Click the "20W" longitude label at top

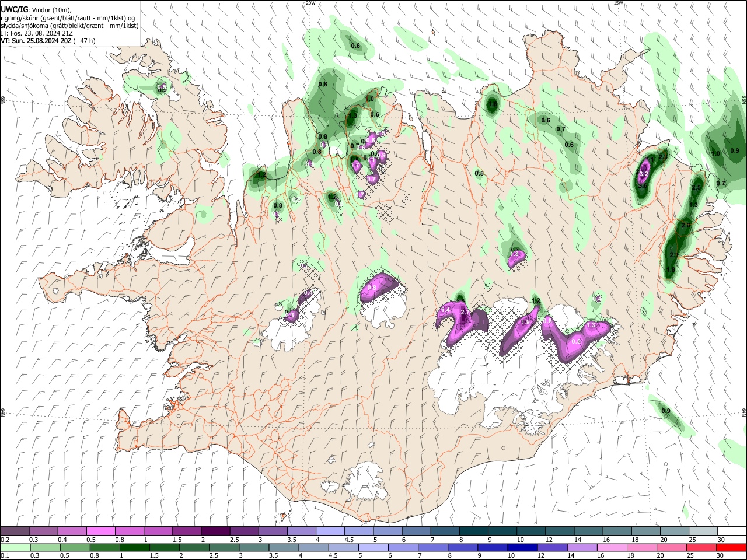(x=310, y=3)
